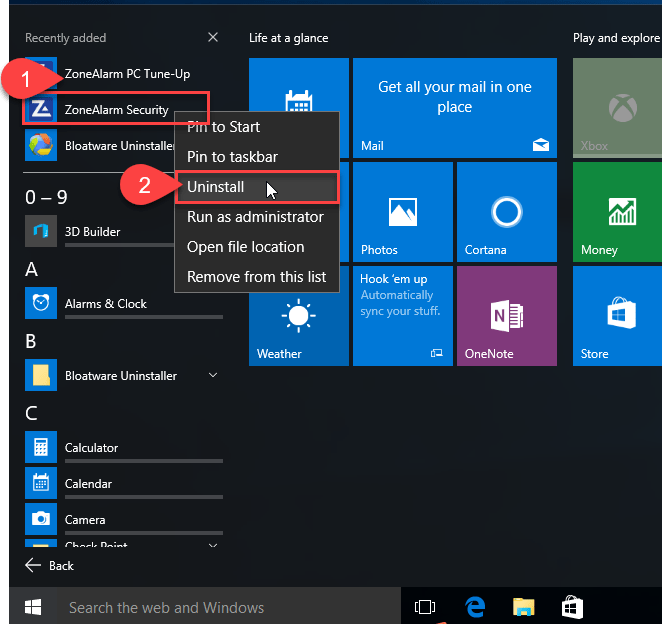Launch the Camera icon
Viewport: 662px width, 624px height.
[x=41, y=519]
